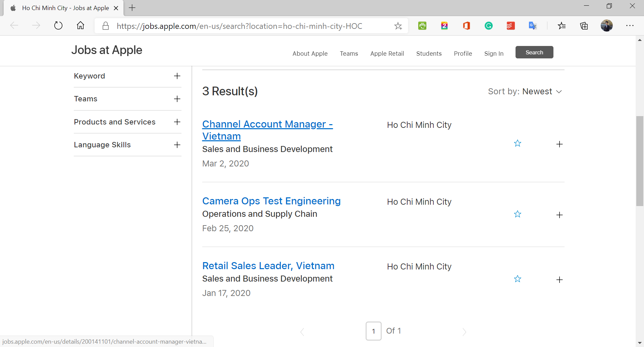
Task: Favorite the Retail Sales Leader job
Action: pyautogui.click(x=518, y=279)
